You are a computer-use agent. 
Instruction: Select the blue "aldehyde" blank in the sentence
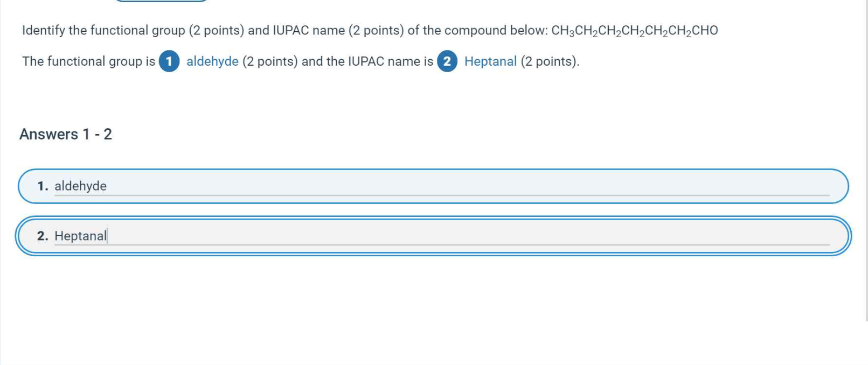212,61
